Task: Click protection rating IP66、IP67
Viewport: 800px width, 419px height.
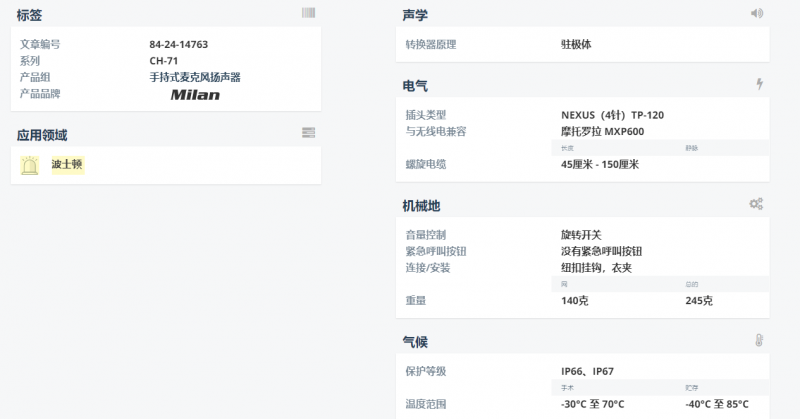Action: 587,371
